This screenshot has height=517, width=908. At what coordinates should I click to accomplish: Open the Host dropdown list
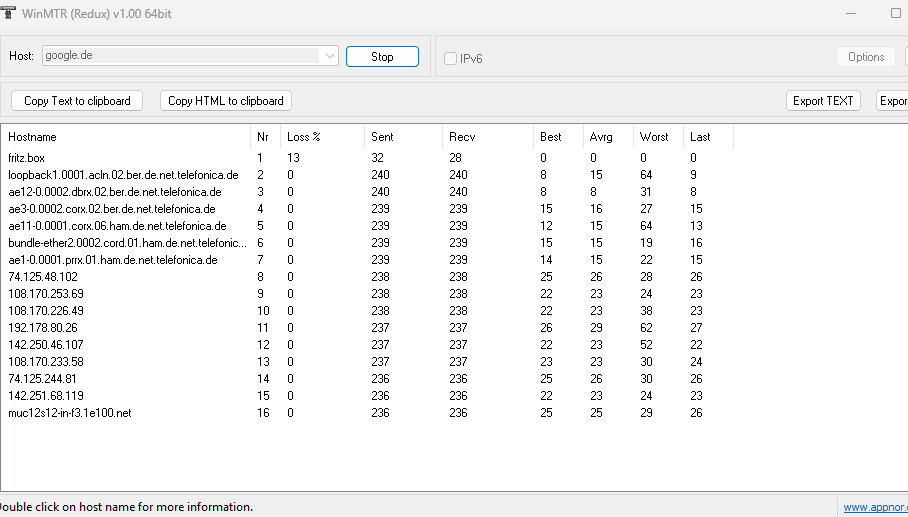click(329, 56)
